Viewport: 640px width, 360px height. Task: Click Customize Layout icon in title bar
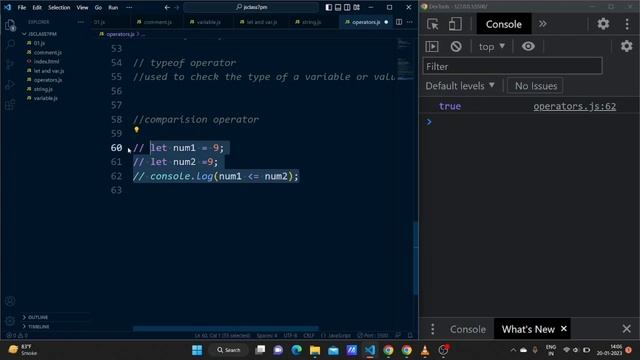[x=356, y=7]
